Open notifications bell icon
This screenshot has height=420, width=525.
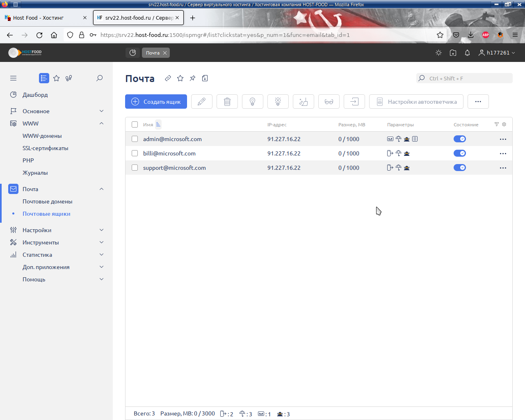click(467, 53)
